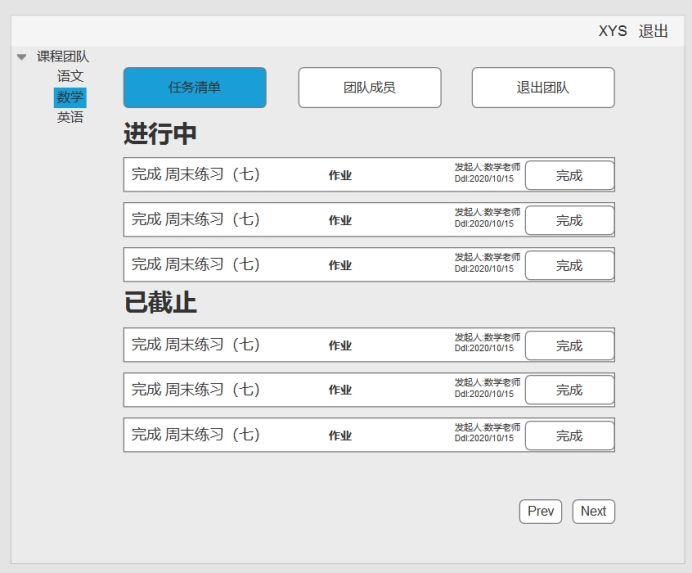Click Ddl:2020/10/15 in third 已截止 task

click(x=484, y=438)
